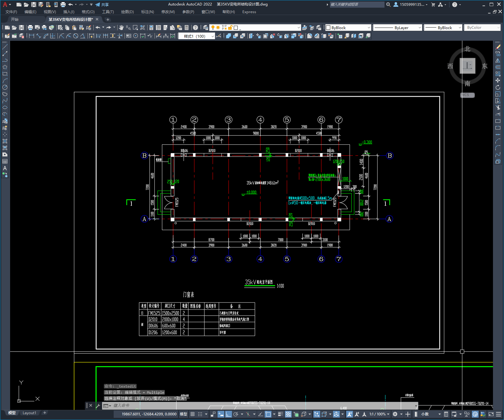Select the Pan hand tool

121,28
